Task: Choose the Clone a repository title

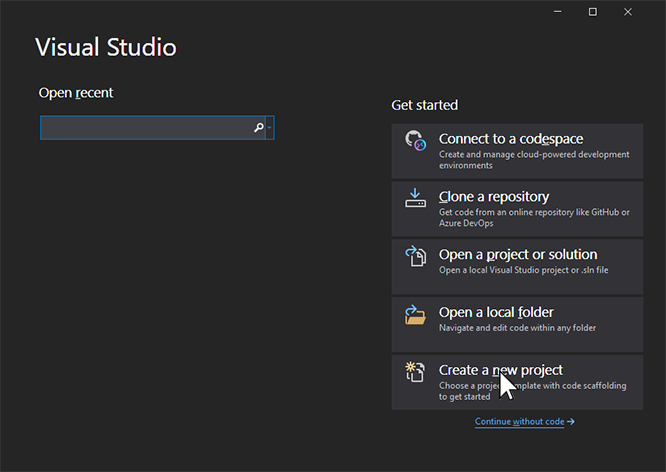Action: pos(494,197)
